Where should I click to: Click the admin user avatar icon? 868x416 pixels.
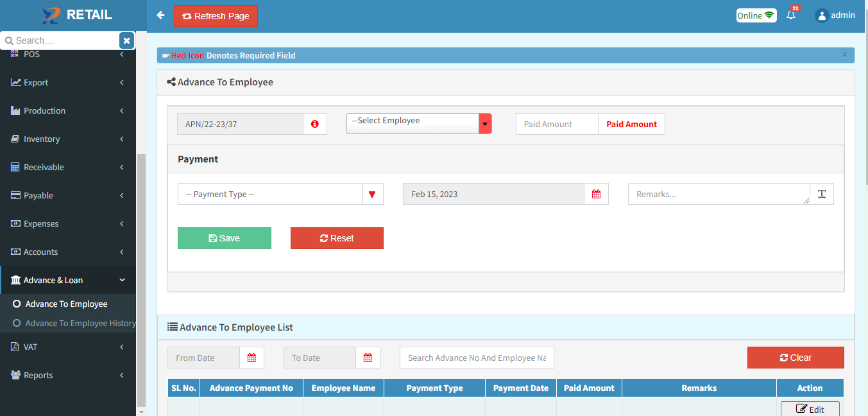click(x=821, y=15)
